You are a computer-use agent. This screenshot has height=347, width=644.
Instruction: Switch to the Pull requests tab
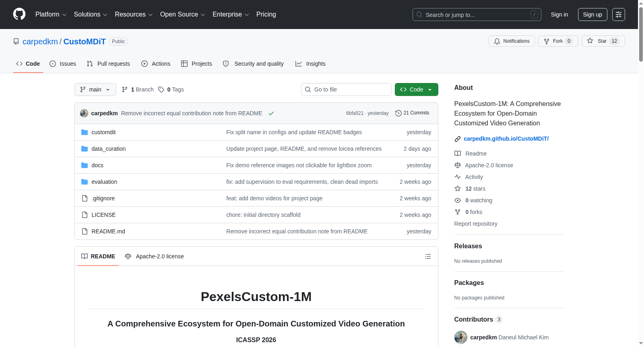pyautogui.click(x=108, y=64)
